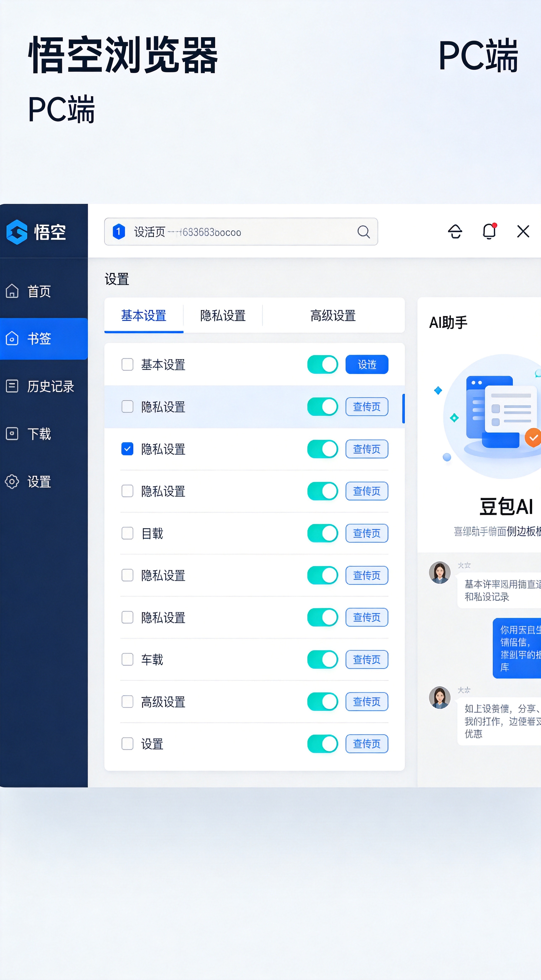
Task: Click the 豆包AI title text
Action: pos(506,507)
